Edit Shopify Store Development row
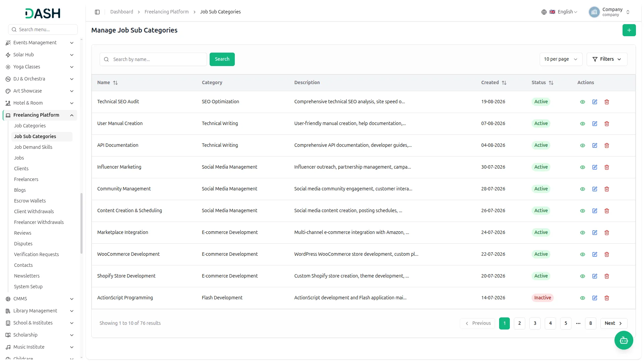 pyautogui.click(x=594, y=276)
